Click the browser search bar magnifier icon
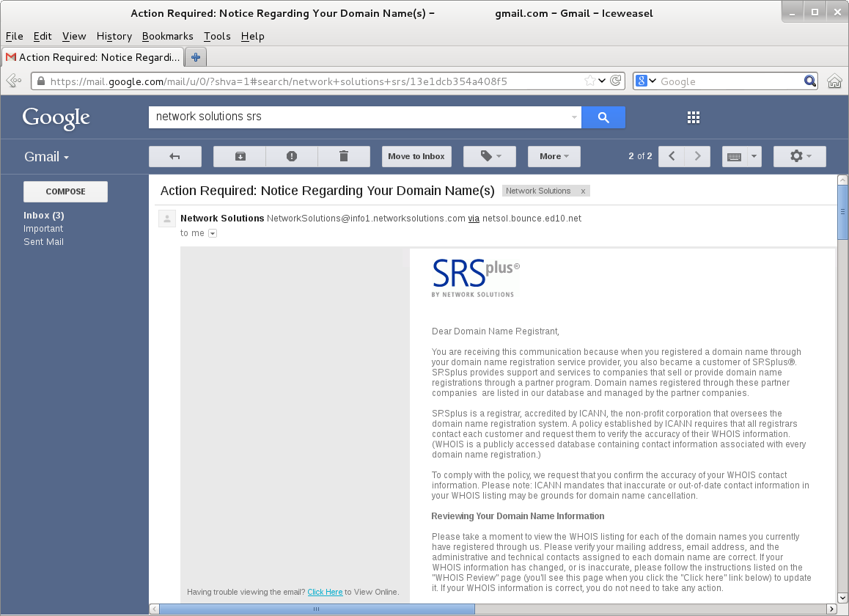 [810, 81]
